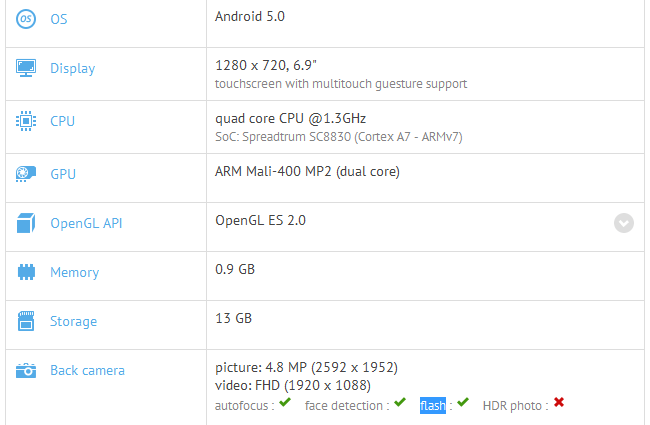Click the Back camera icon
This screenshot has height=425, width=650.
pyautogui.click(x=26, y=370)
